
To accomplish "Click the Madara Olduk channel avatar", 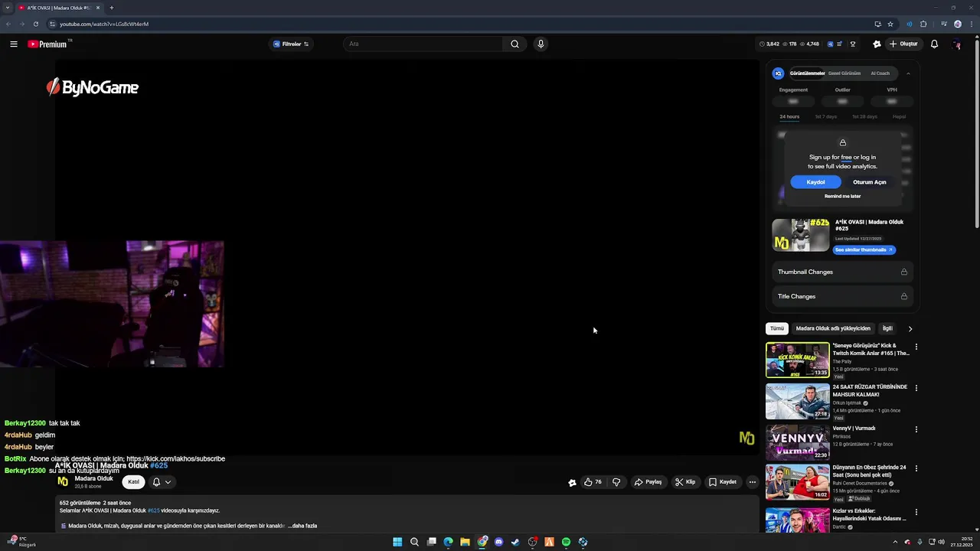I will (63, 481).
